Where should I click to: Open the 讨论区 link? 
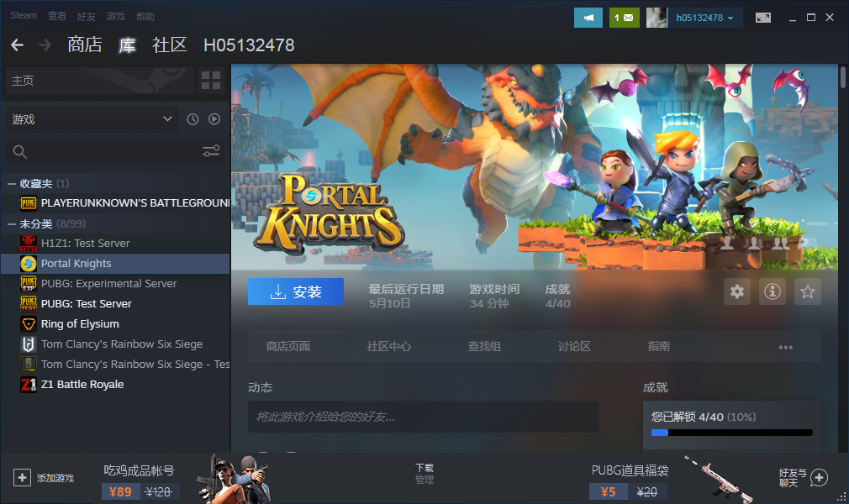point(574,346)
